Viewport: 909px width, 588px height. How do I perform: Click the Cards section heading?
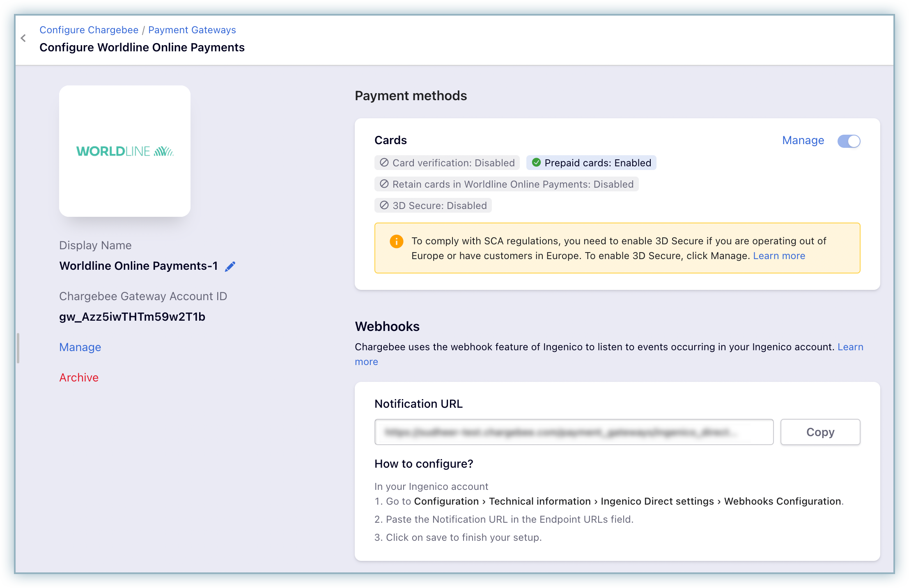tap(390, 140)
